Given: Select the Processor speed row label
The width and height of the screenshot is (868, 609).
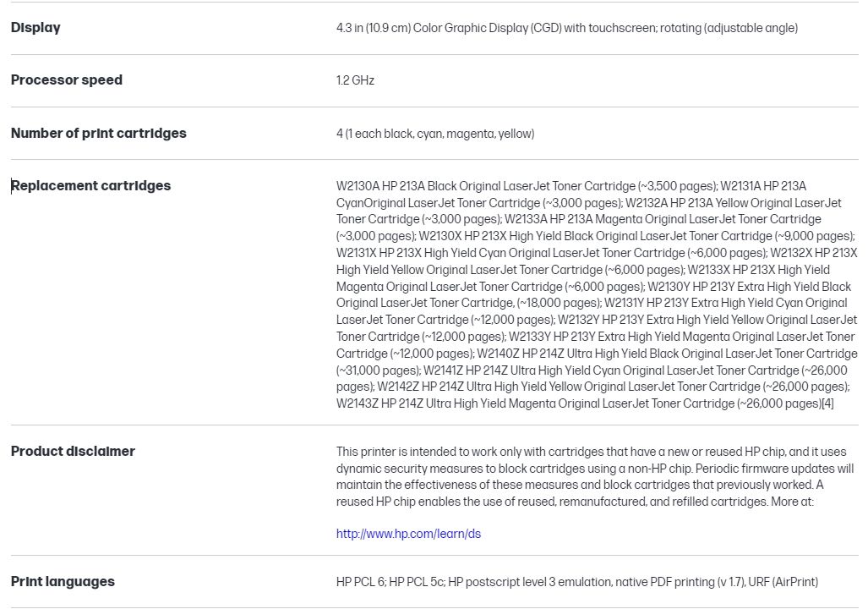Looking at the screenshot, I should click(x=67, y=80).
